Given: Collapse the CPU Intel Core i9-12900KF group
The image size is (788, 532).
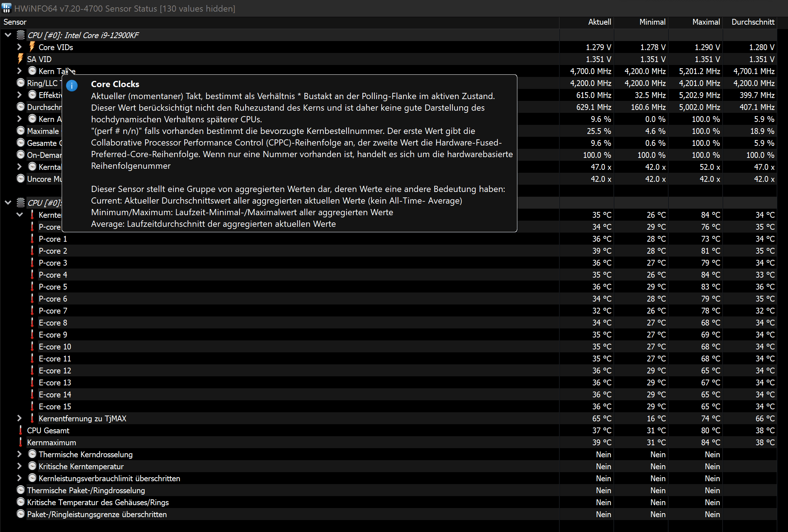Looking at the screenshot, I should pyautogui.click(x=8, y=35).
